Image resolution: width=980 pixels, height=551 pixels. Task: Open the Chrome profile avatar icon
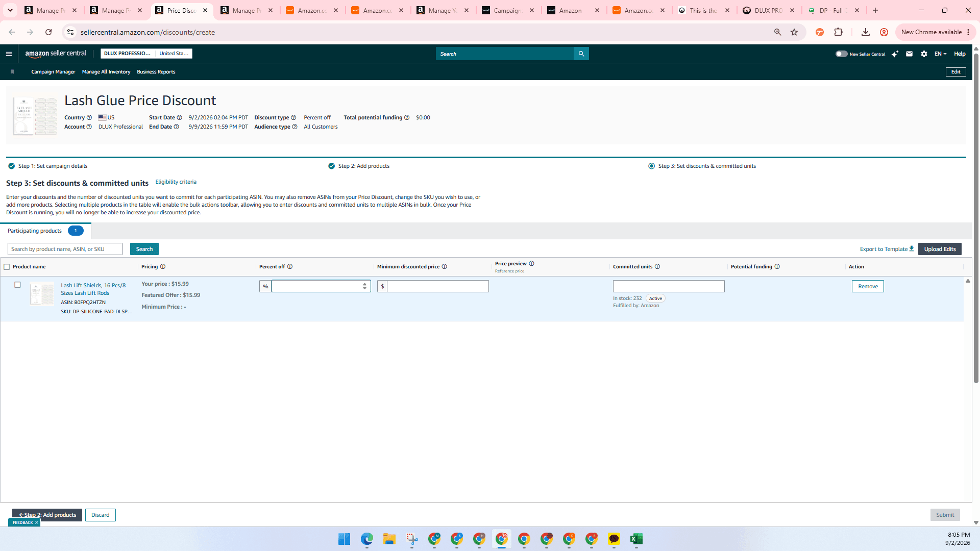tap(884, 32)
